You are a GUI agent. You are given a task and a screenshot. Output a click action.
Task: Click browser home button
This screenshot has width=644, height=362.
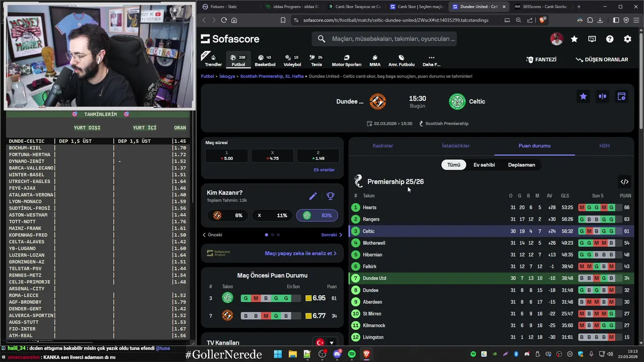tap(234, 20)
